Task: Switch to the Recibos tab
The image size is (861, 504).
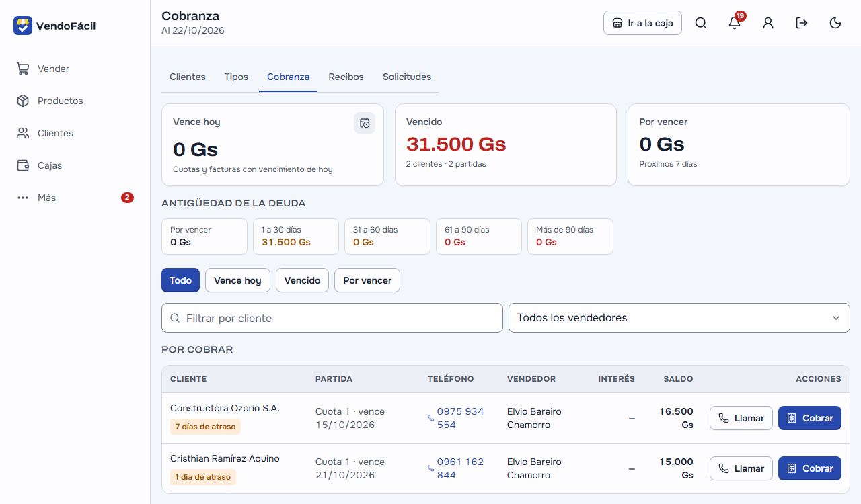Action: tap(346, 77)
